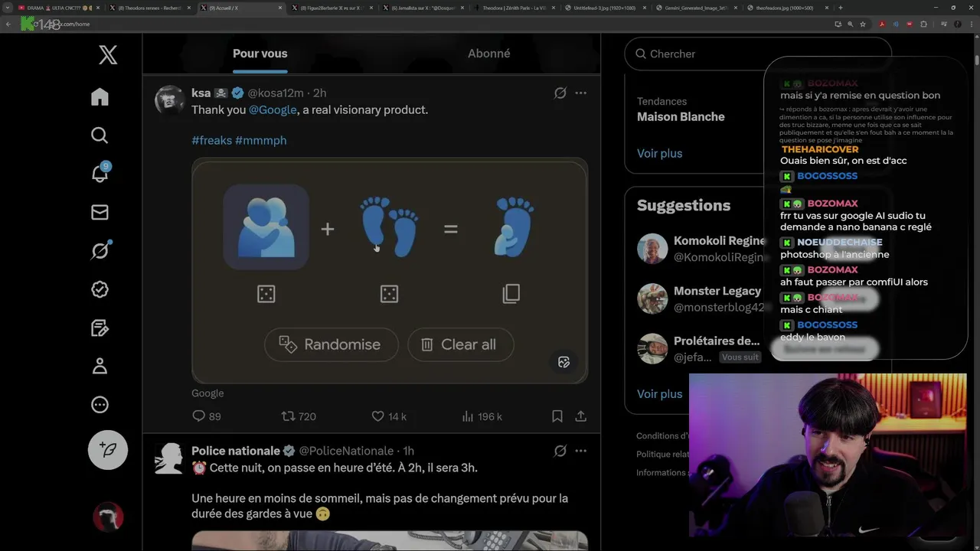Compose a new post with feather button
The width and height of the screenshot is (980, 551).
(108, 450)
